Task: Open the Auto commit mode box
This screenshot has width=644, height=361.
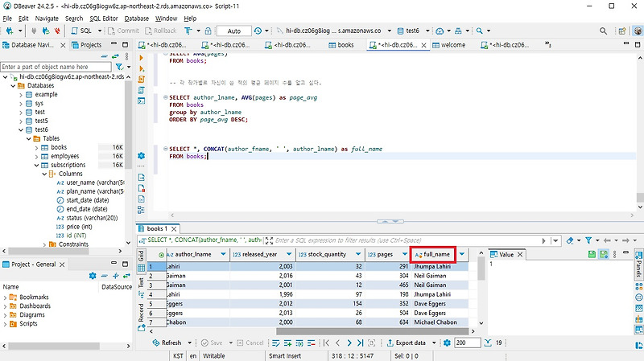Action: click(x=233, y=31)
